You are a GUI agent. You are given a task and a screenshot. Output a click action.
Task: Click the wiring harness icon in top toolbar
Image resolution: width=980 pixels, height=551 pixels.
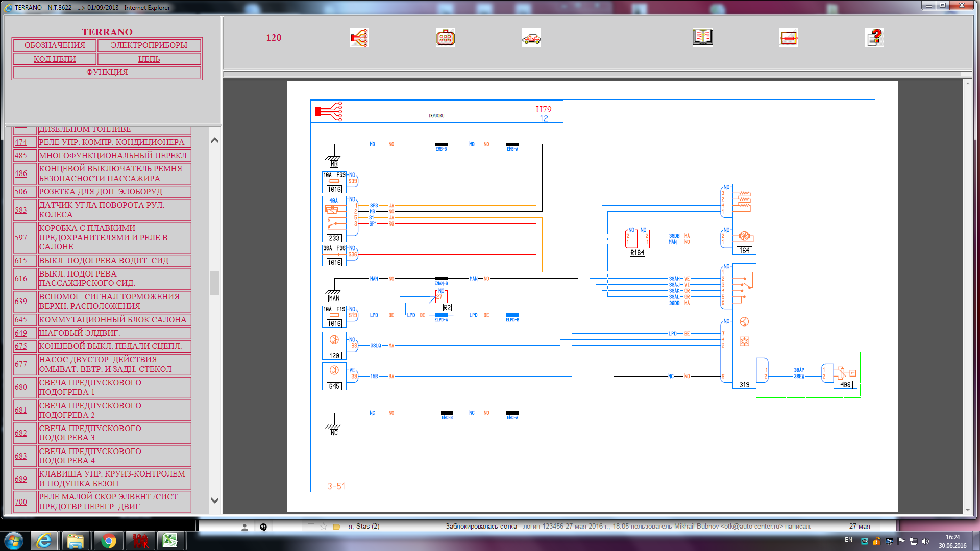pos(359,38)
